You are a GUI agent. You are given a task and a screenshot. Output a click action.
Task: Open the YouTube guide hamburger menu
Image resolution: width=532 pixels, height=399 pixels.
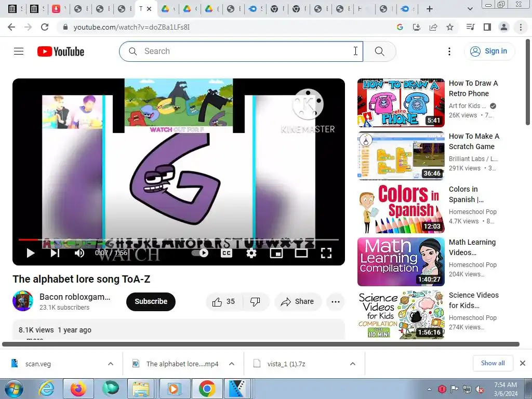point(19,51)
